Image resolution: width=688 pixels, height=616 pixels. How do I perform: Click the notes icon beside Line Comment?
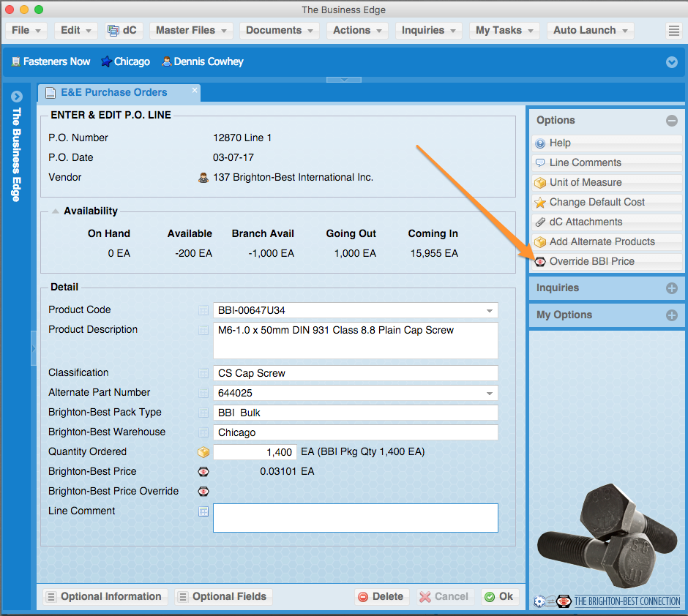(203, 511)
